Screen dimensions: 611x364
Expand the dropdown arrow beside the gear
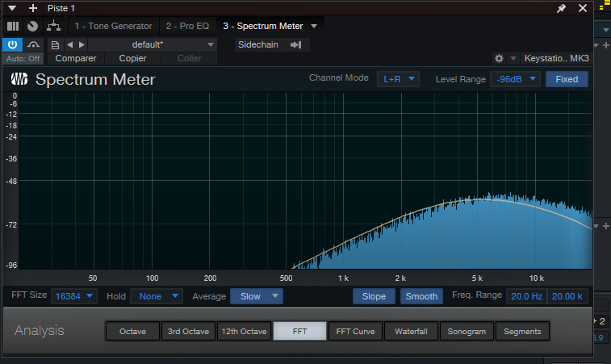[513, 58]
